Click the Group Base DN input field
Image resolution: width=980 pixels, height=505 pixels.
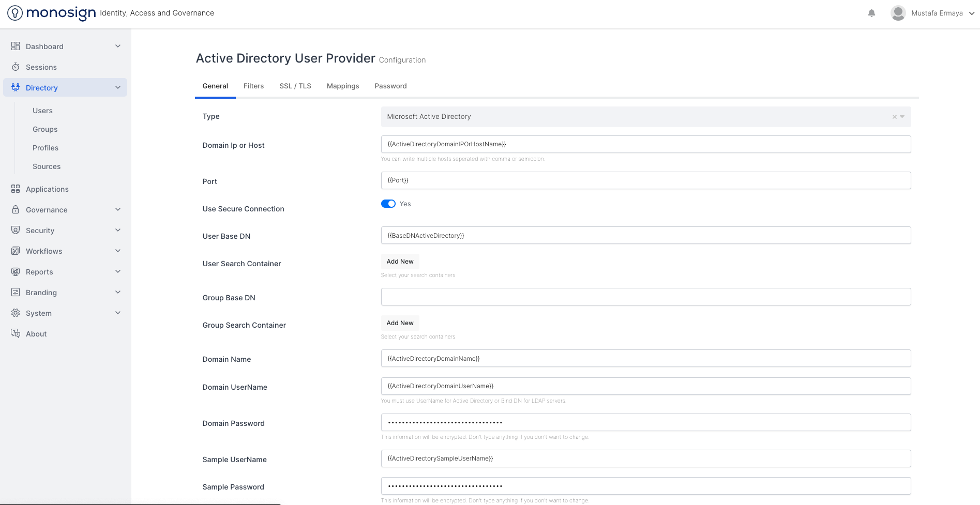(645, 297)
